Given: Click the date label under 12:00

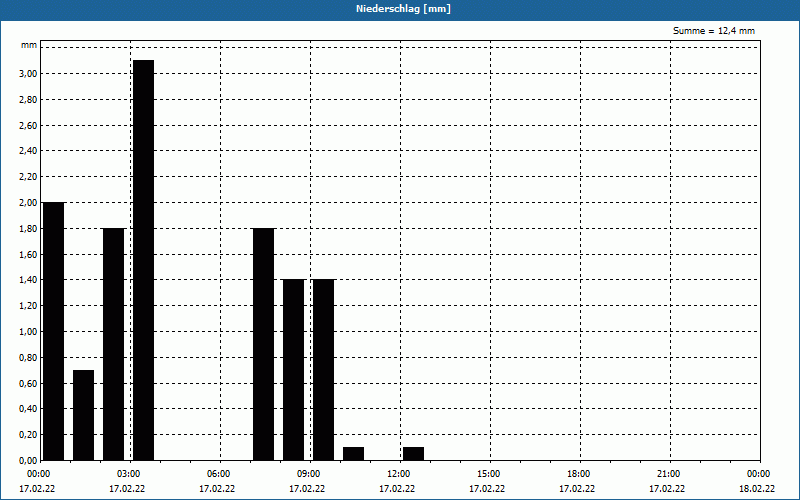Looking at the screenshot, I should tap(397, 489).
